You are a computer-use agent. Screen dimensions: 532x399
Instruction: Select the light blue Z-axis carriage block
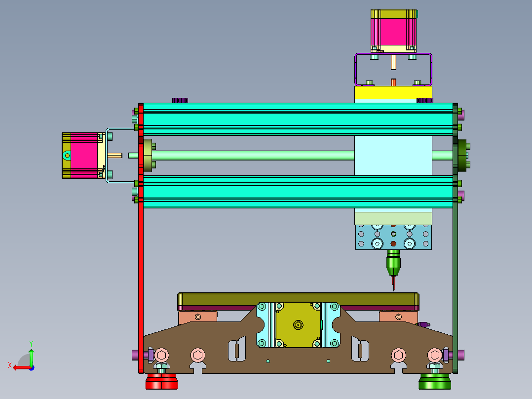point(393,156)
